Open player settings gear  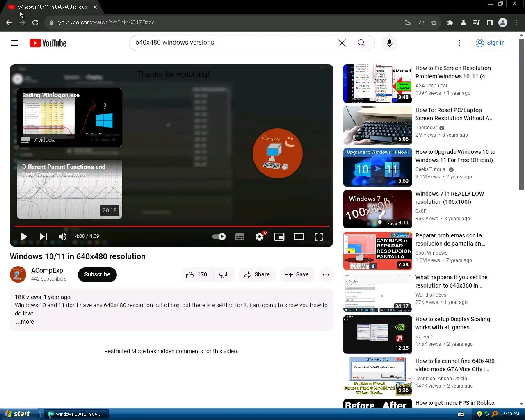point(260,237)
